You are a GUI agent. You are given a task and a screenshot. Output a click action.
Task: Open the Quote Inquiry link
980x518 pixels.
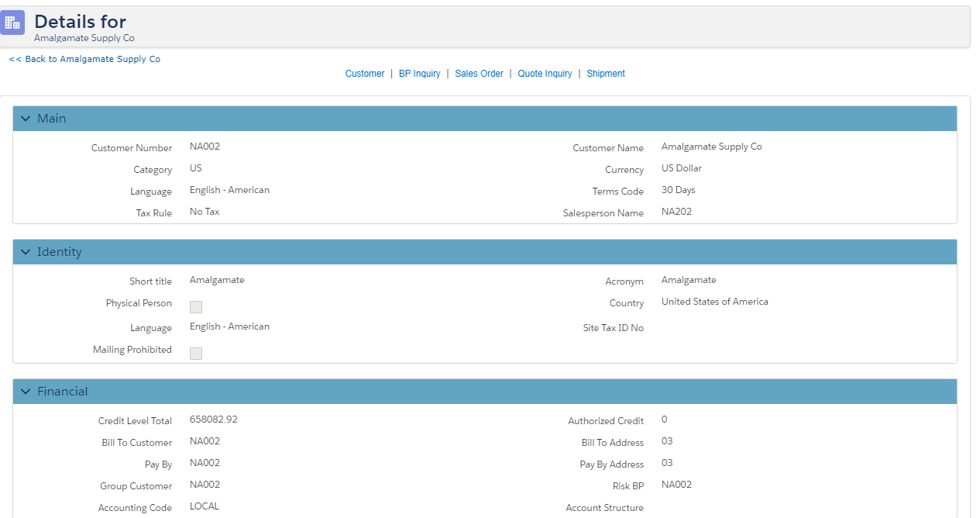coord(545,74)
